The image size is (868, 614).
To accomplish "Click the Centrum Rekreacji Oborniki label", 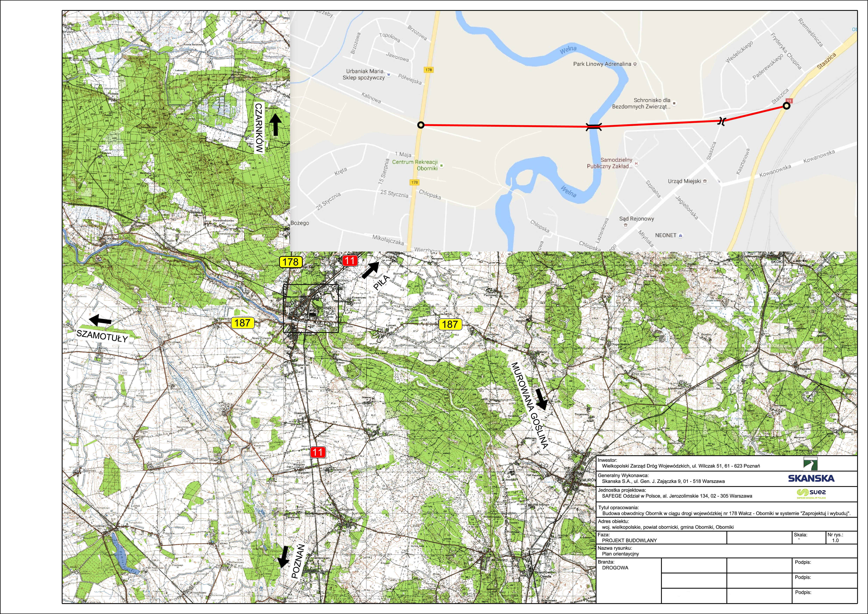I will point(415,165).
